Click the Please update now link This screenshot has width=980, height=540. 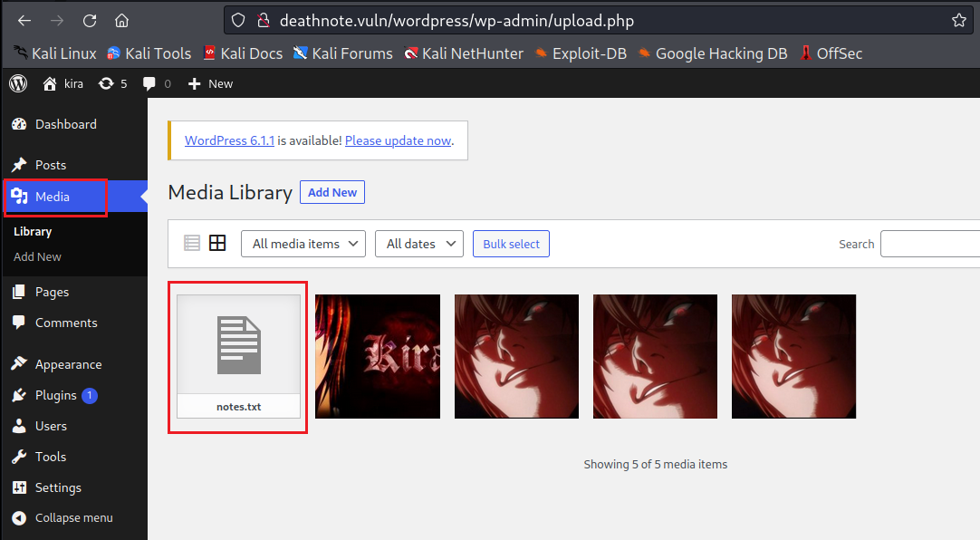pos(399,140)
